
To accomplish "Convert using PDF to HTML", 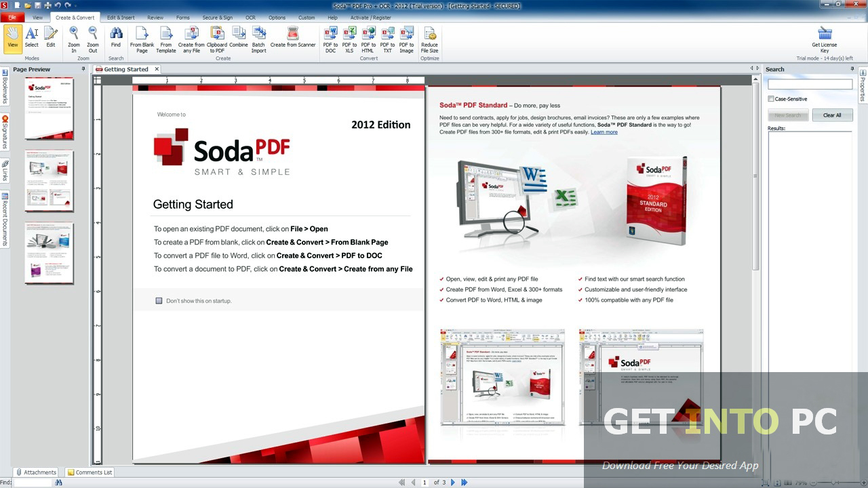I will point(368,39).
